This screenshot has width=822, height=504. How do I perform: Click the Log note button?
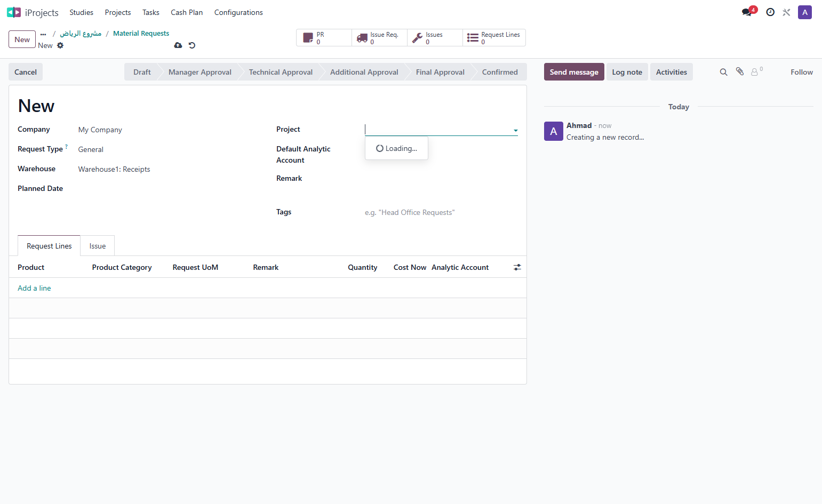coord(627,72)
